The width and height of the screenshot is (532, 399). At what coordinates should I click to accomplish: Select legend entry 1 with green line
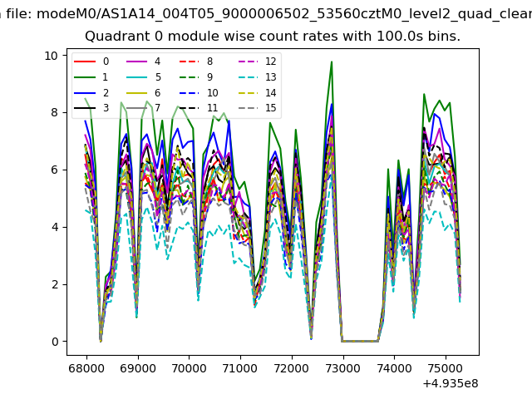(x=85, y=77)
